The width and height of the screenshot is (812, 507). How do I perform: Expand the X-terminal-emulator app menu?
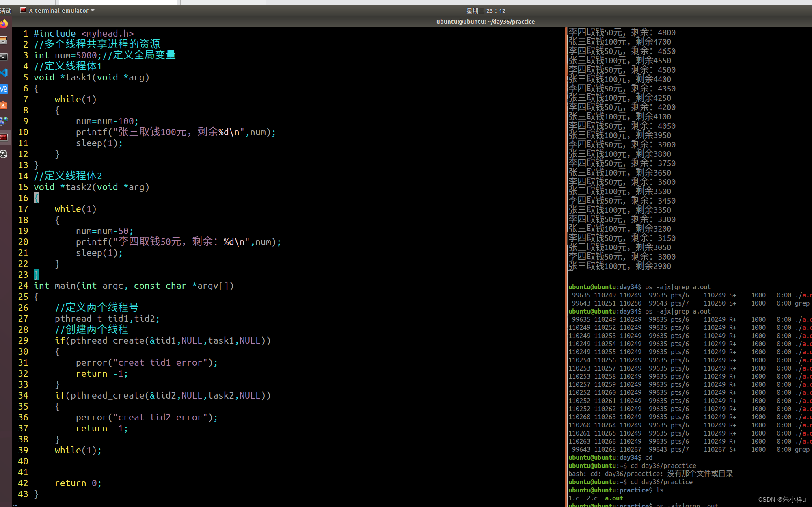coord(58,11)
